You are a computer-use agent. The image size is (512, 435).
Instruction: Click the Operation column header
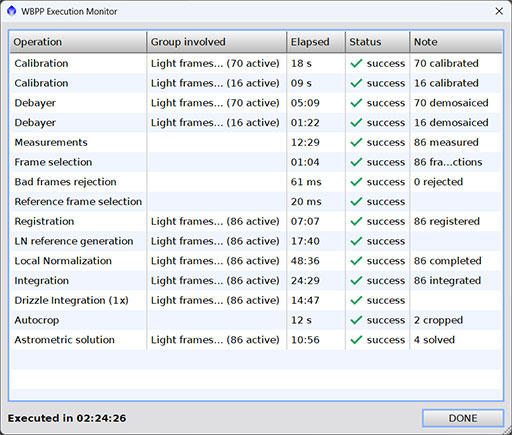point(78,42)
